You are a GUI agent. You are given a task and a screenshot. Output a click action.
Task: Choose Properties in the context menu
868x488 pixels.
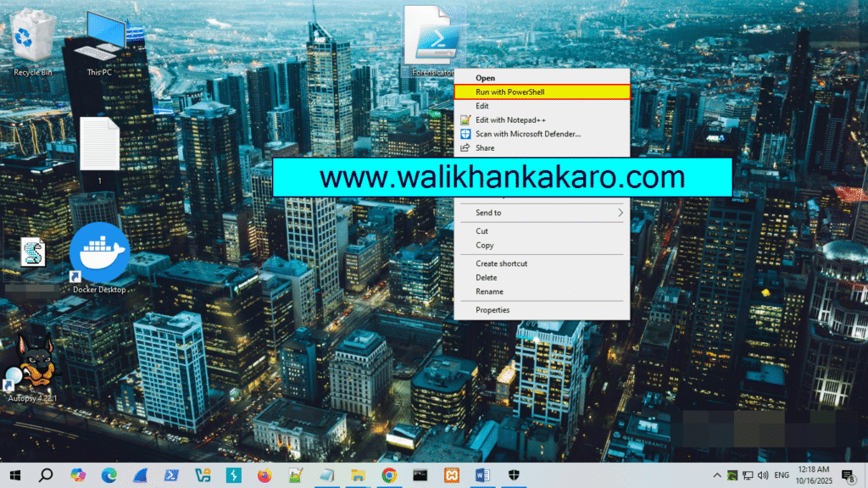[x=492, y=310]
